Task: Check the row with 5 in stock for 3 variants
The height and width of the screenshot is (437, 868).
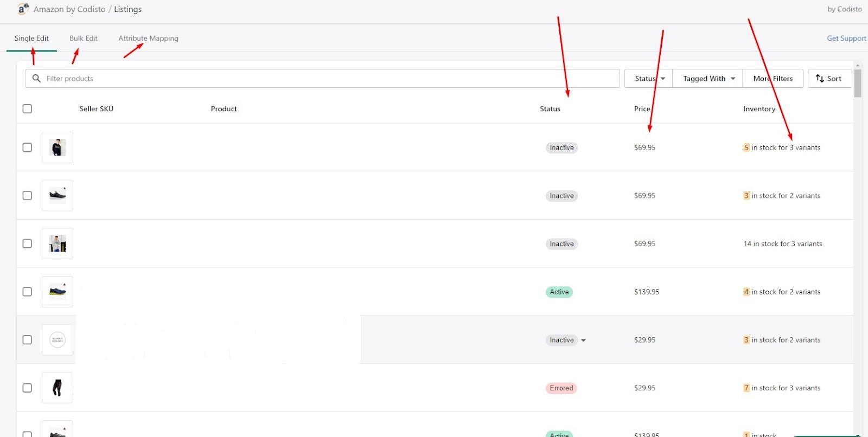Action: coord(27,147)
